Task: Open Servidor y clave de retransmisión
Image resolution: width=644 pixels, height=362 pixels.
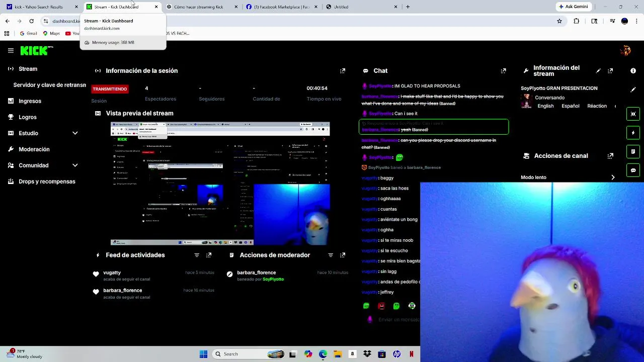Action: (x=49, y=85)
